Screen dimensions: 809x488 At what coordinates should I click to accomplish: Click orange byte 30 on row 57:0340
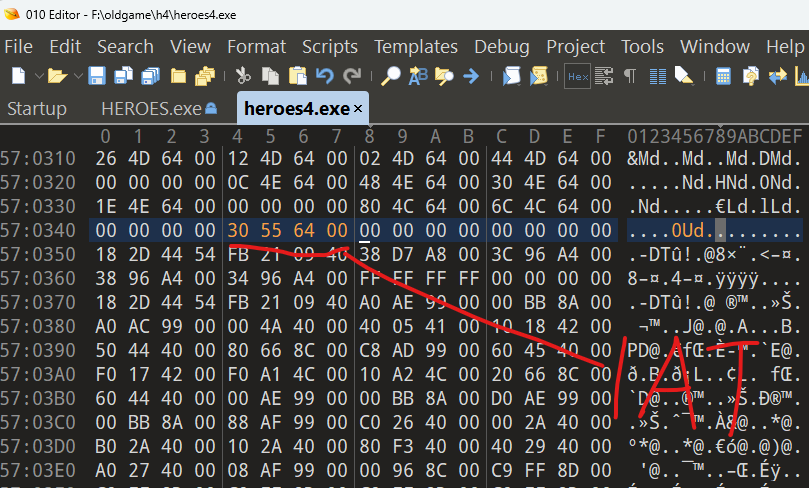point(238,231)
